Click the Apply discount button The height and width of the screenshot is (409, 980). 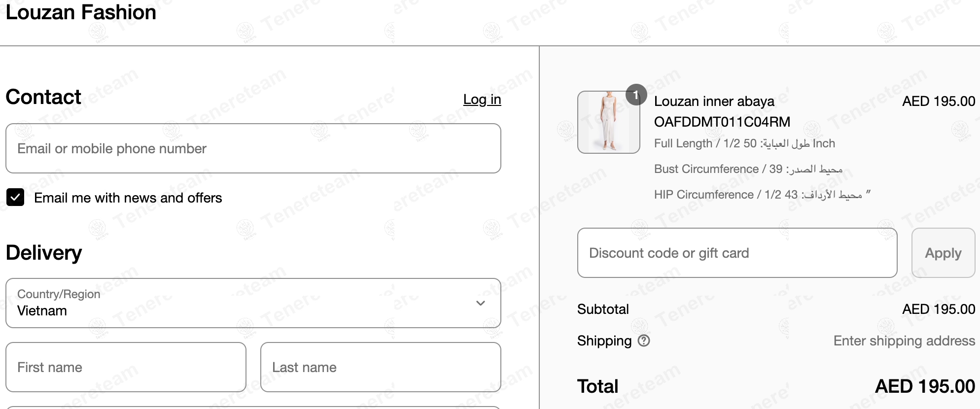[x=943, y=253]
